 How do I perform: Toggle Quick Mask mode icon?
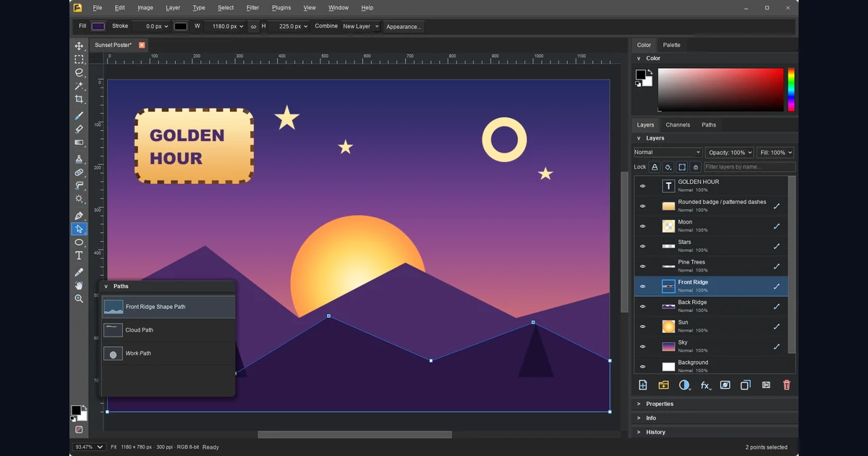[x=79, y=429]
